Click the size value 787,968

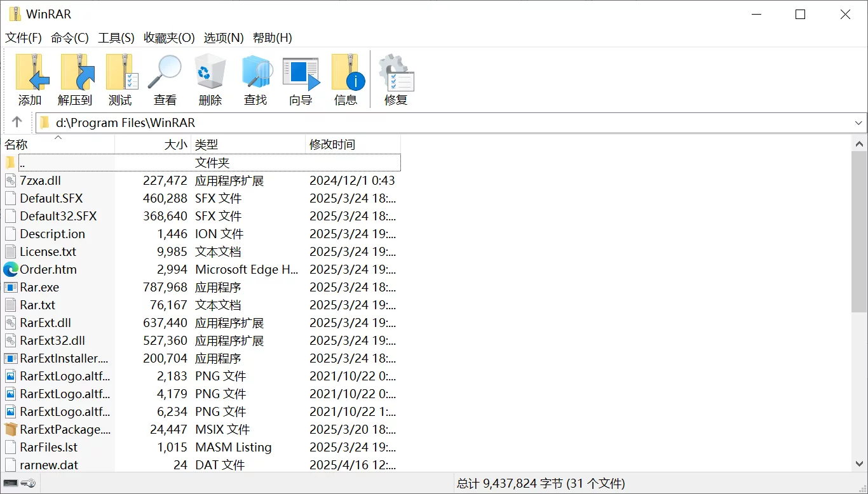[165, 287]
